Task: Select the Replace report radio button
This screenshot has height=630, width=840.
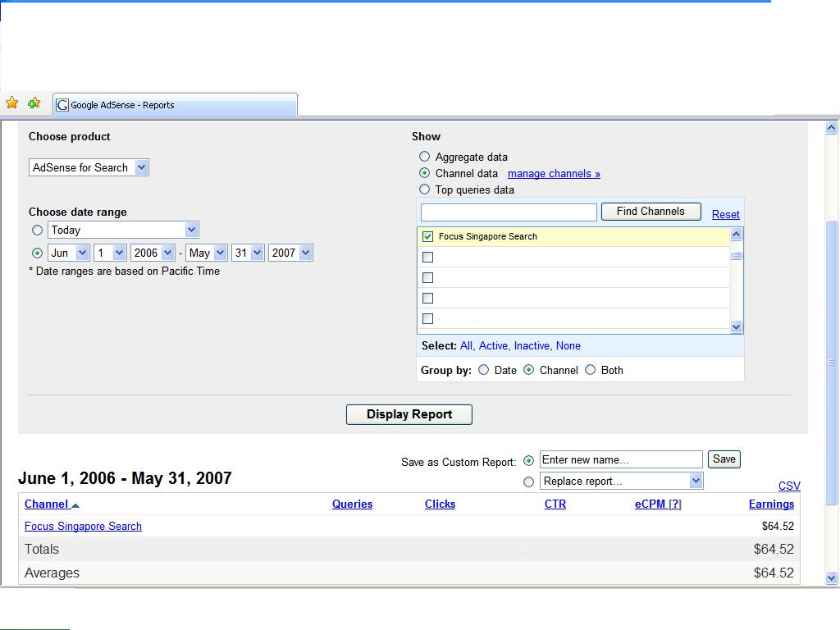Action: (529, 482)
